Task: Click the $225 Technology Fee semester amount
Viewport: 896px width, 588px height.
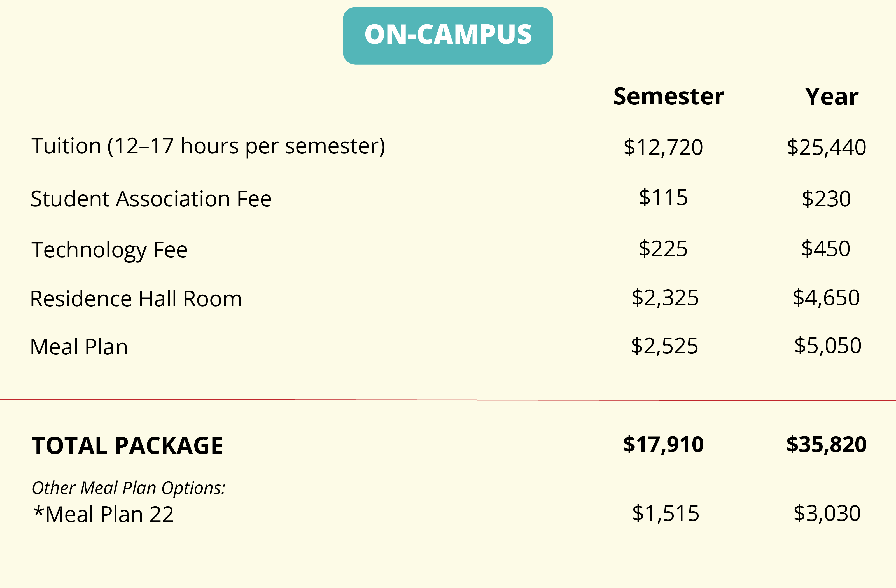Action: point(663,249)
